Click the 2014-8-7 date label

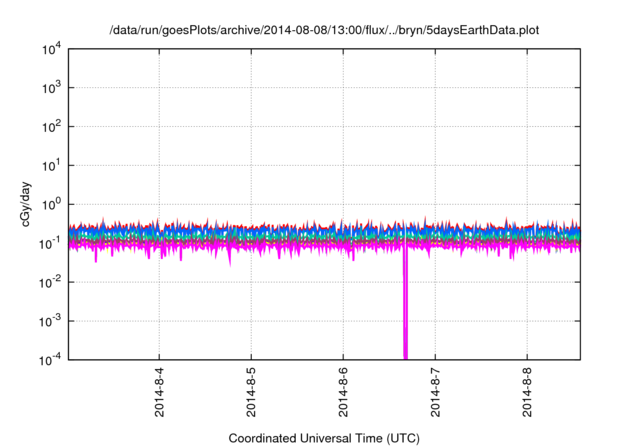[x=436, y=392]
